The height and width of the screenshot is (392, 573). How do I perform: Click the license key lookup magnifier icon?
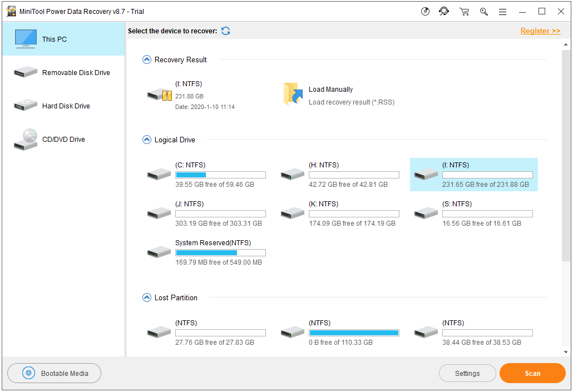[x=483, y=11]
